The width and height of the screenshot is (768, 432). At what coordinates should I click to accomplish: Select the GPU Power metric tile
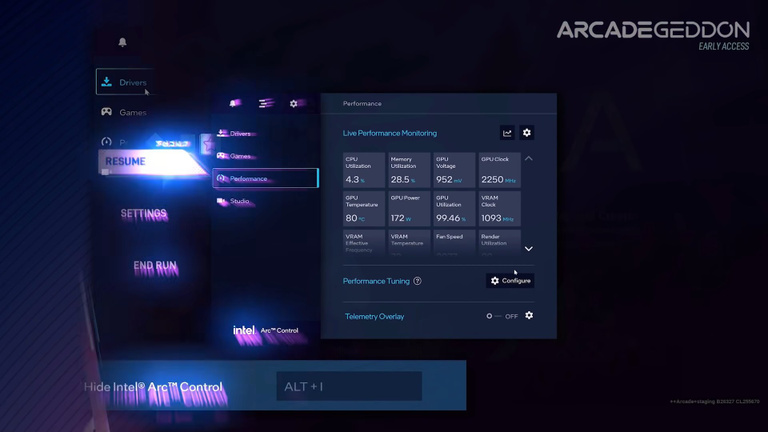pyautogui.click(x=409, y=209)
